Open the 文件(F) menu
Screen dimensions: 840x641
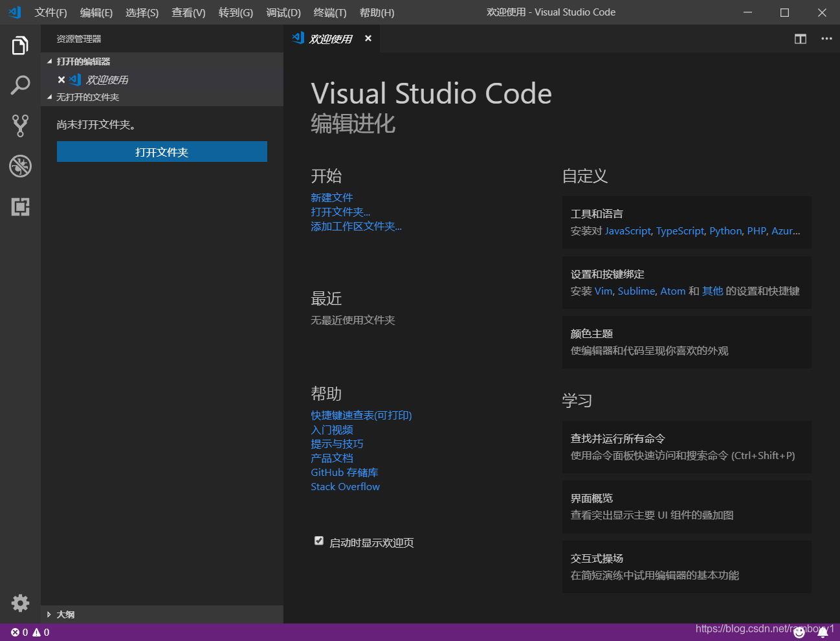pos(50,12)
